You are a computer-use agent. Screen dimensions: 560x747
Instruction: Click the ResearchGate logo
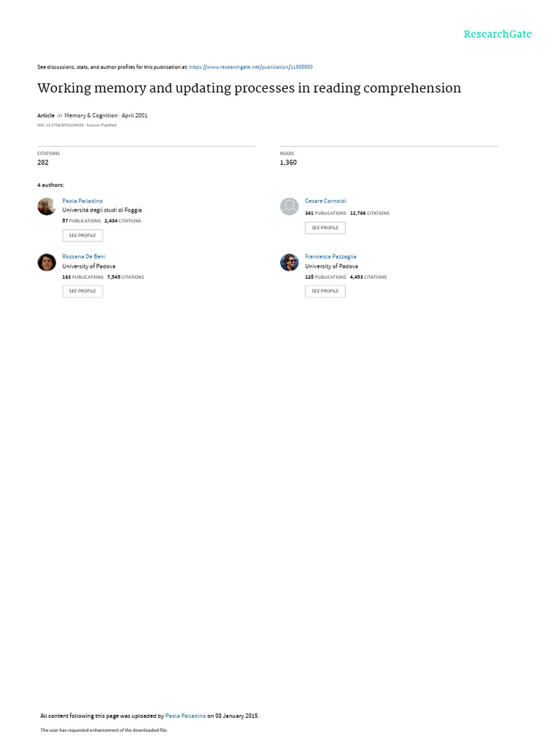[497, 34]
